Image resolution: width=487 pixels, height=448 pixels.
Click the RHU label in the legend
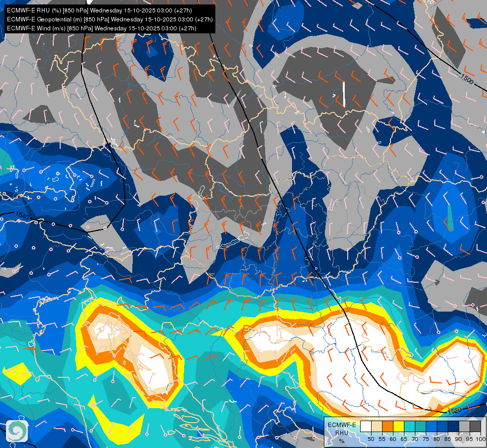tap(342, 433)
